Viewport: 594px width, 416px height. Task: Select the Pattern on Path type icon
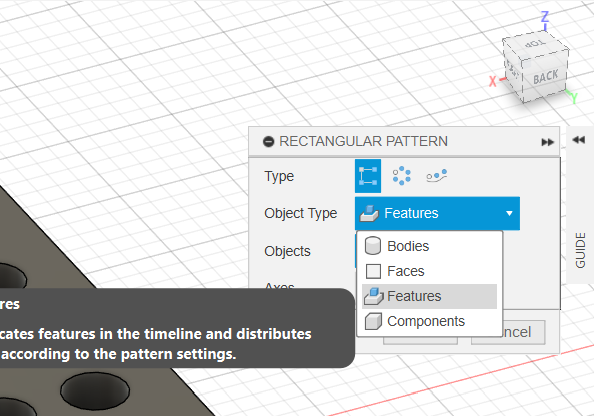436,176
